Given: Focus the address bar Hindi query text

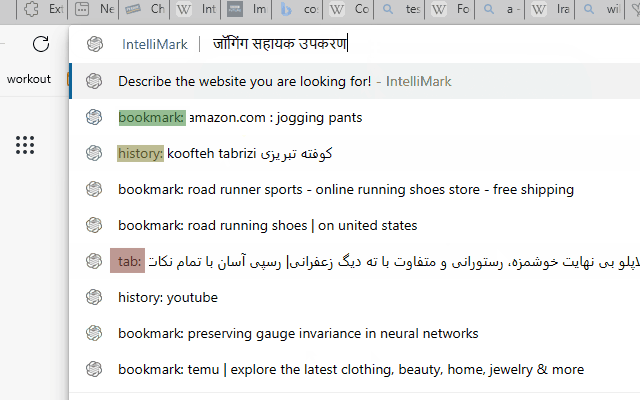Looking at the screenshot, I should pos(280,44).
